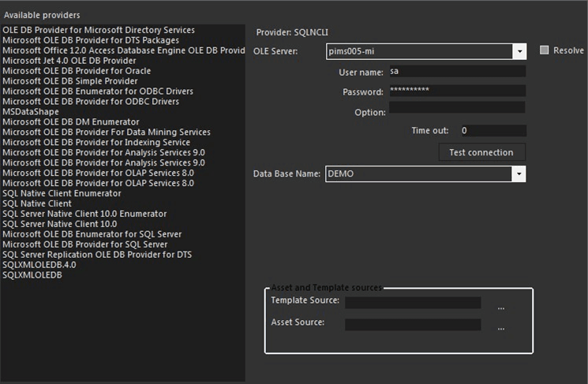This screenshot has width=588, height=384.
Task: Select Microsoft OLE DB Enumerator for ODBC Drivers
Action: (98, 91)
